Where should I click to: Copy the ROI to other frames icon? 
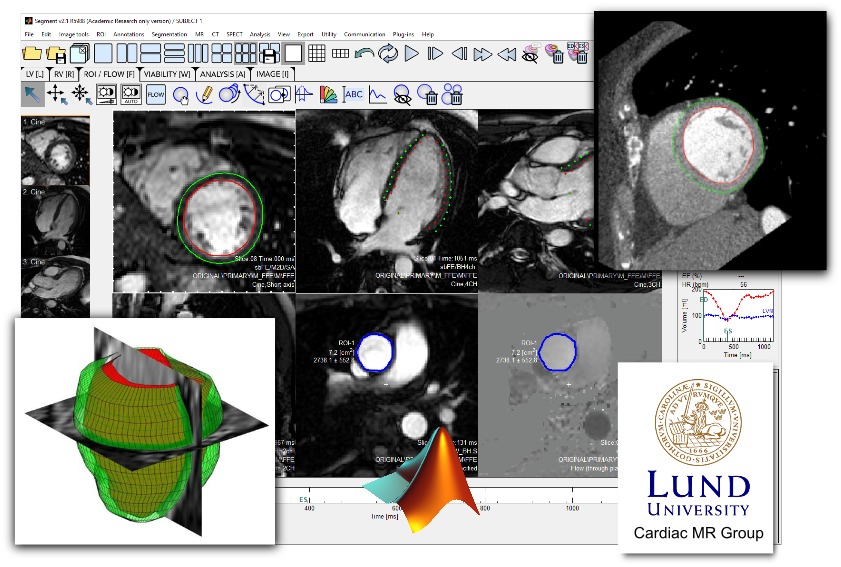point(279,94)
